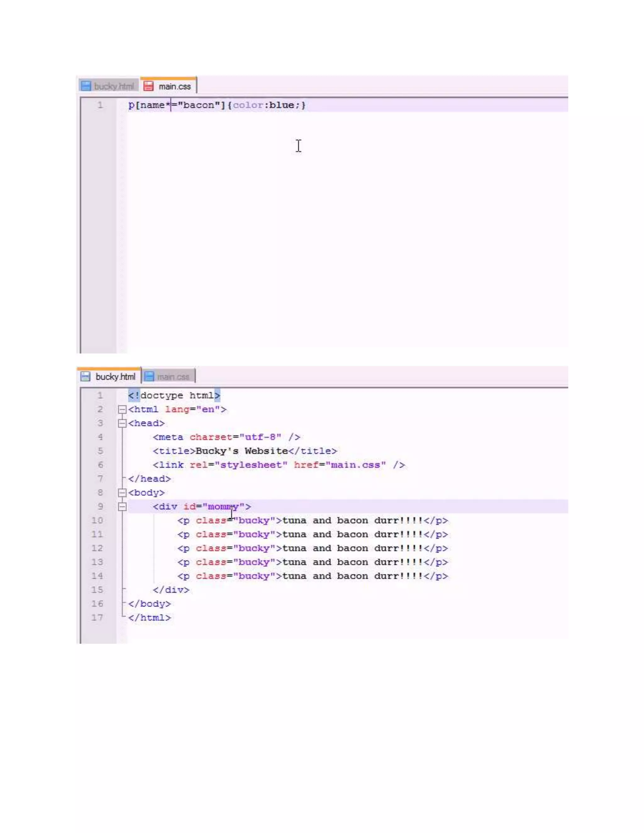Image resolution: width=644 pixels, height=833 pixels.
Task: Click lang="en" attribute on line 2
Action: click(x=193, y=410)
